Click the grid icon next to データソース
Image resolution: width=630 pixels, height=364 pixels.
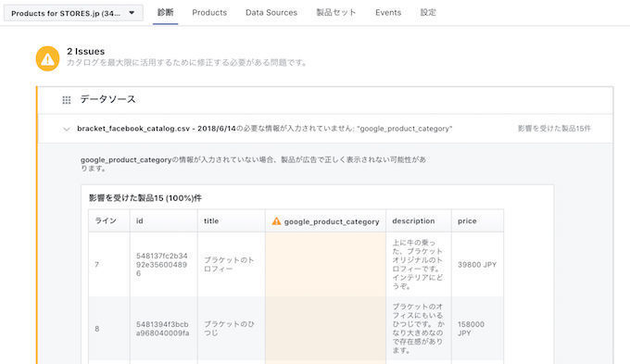pyautogui.click(x=67, y=100)
